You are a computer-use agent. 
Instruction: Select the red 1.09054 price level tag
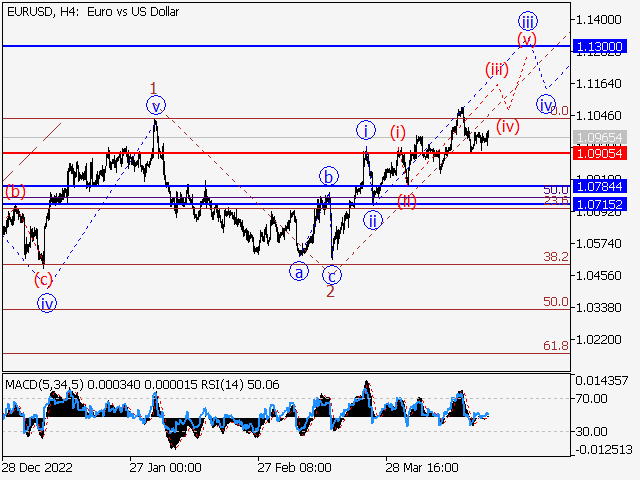(x=603, y=153)
